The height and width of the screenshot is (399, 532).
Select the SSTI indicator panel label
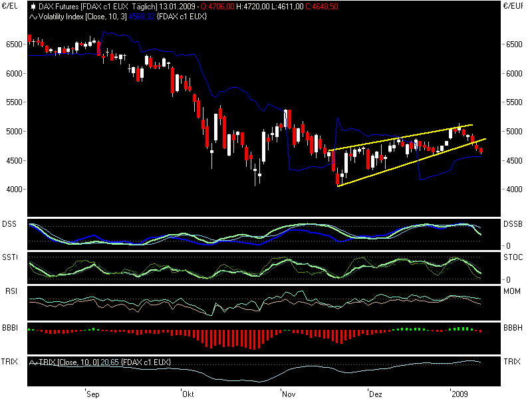(x=10, y=257)
